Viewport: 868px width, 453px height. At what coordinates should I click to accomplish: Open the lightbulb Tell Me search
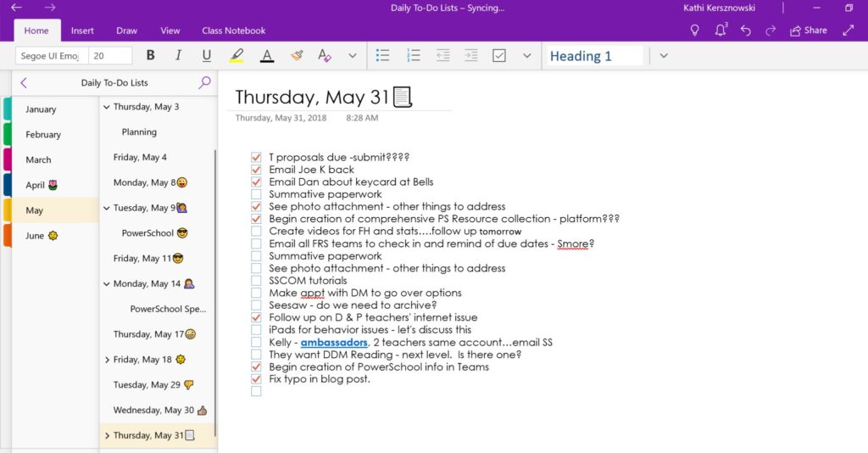695,31
